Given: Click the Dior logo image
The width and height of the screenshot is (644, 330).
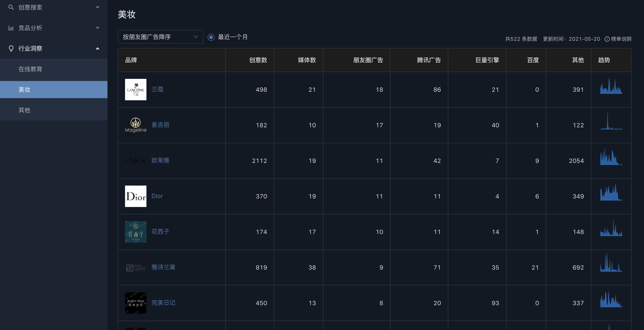Looking at the screenshot, I should [136, 196].
